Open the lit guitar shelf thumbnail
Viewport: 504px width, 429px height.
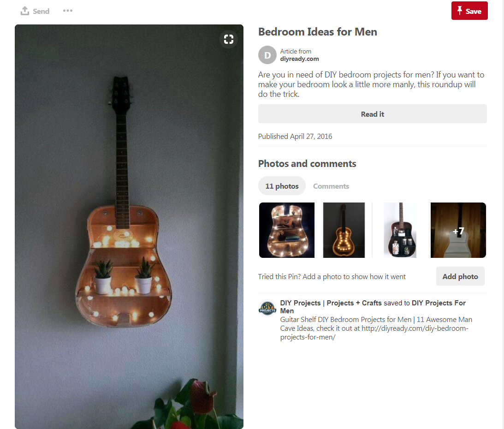tap(287, 230)
